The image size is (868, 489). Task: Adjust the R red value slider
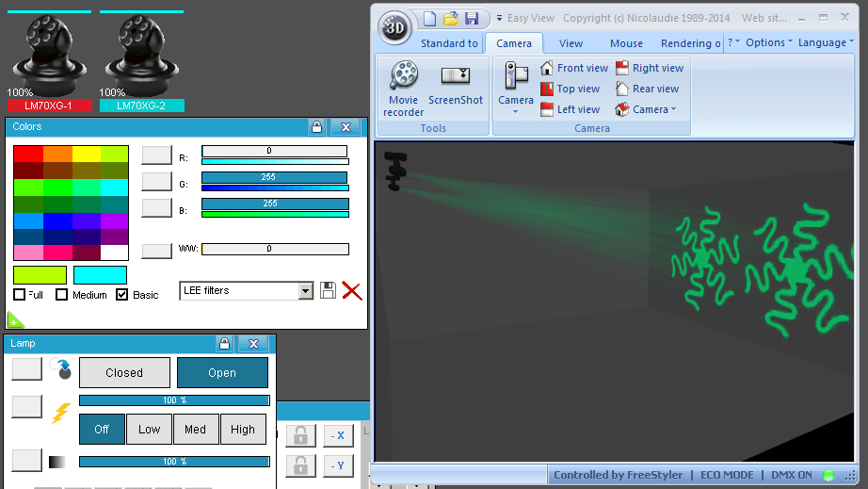(275, 151)
